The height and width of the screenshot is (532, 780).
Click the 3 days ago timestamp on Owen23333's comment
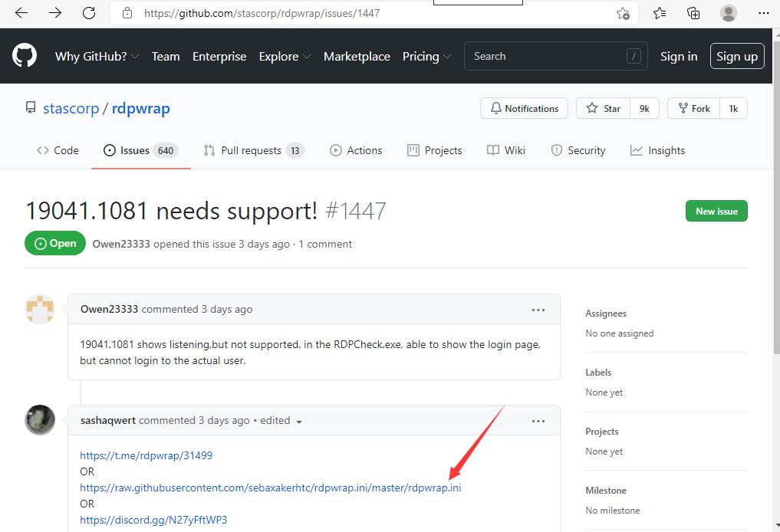227,309
